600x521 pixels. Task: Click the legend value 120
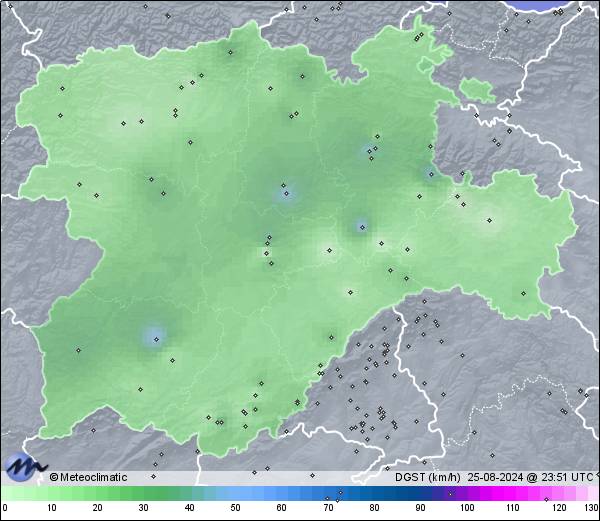click(559, 508)
